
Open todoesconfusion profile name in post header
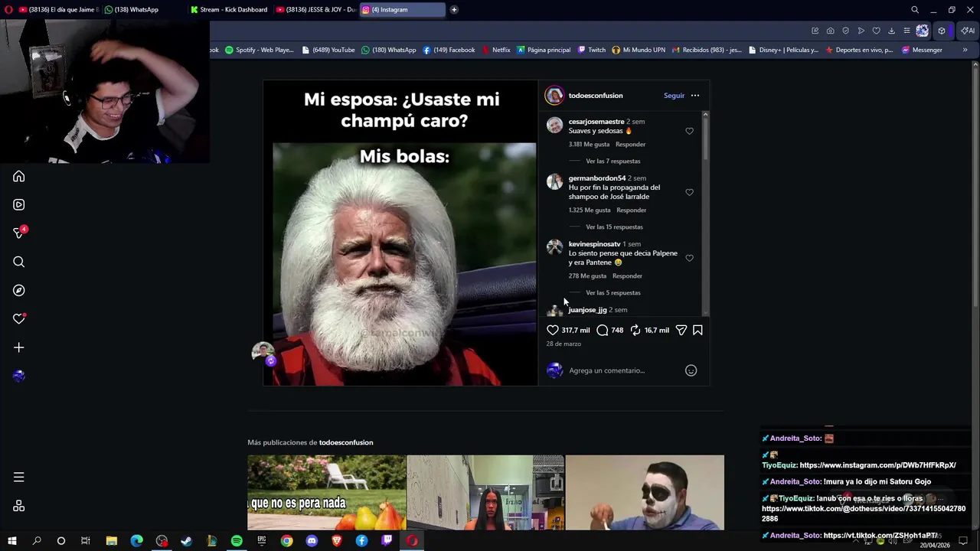pos(596,96)
